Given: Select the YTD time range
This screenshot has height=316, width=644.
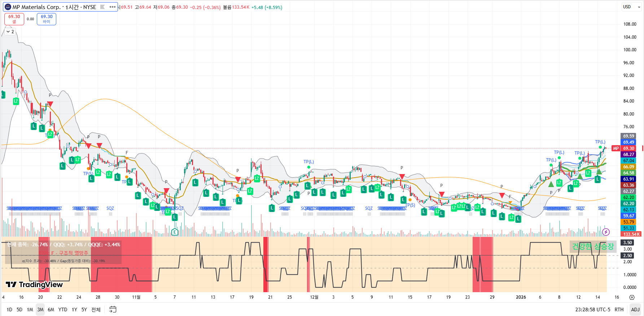Looking at the screenshot, I should pos(63,309).
